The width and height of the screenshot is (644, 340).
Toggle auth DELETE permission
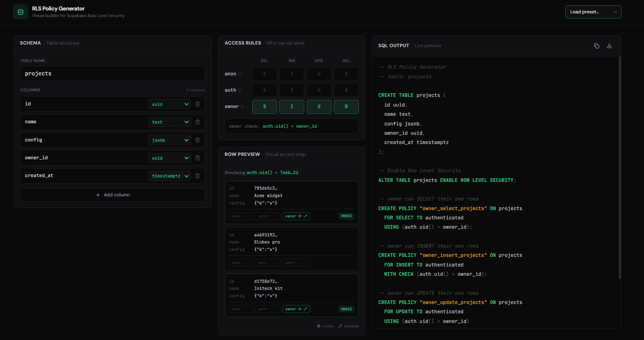pos(346,90)
